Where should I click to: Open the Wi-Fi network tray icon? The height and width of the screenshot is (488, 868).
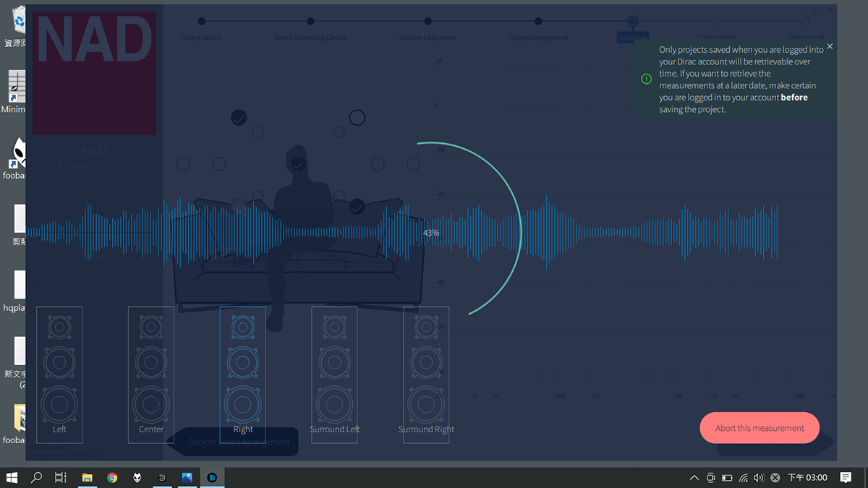[x=743, y=477]
